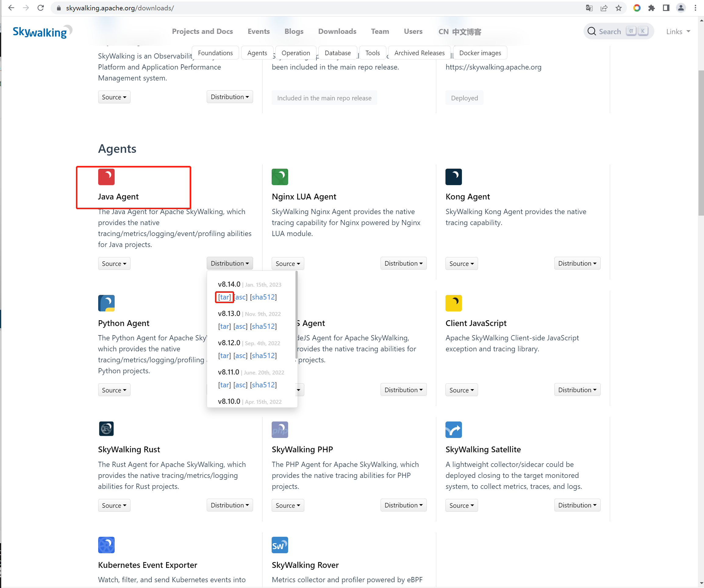Click the [tar] link for v8.14.0
This screenshot has height=588, width=704.
224,297
